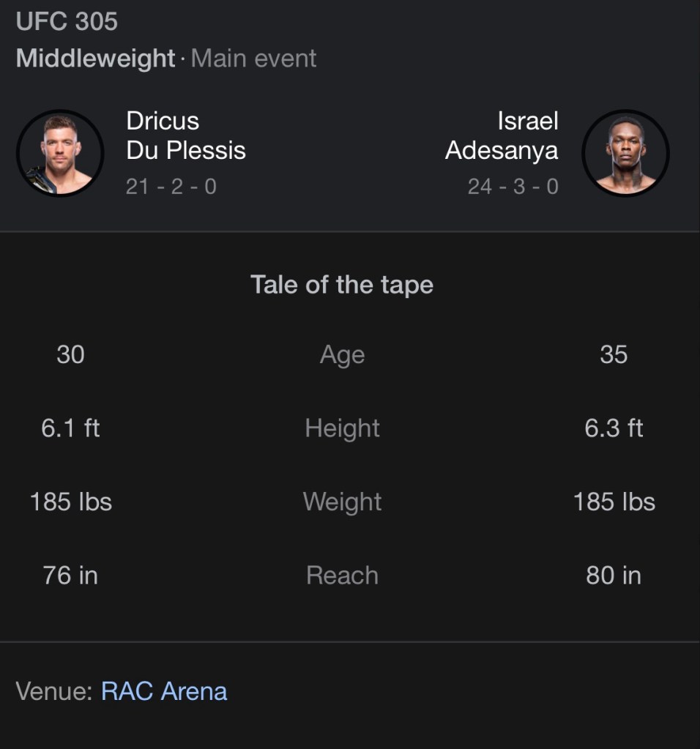
Task: Click Adesanya reach value 80 in
Action: (614, 575)
